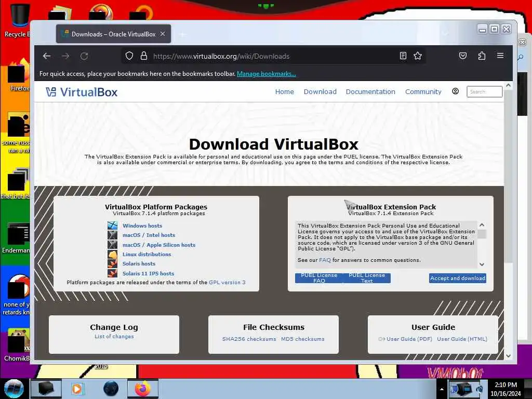532x399 pixels.
Task: Open the Firefox hamburger application menu
Action: click(500, 55)
